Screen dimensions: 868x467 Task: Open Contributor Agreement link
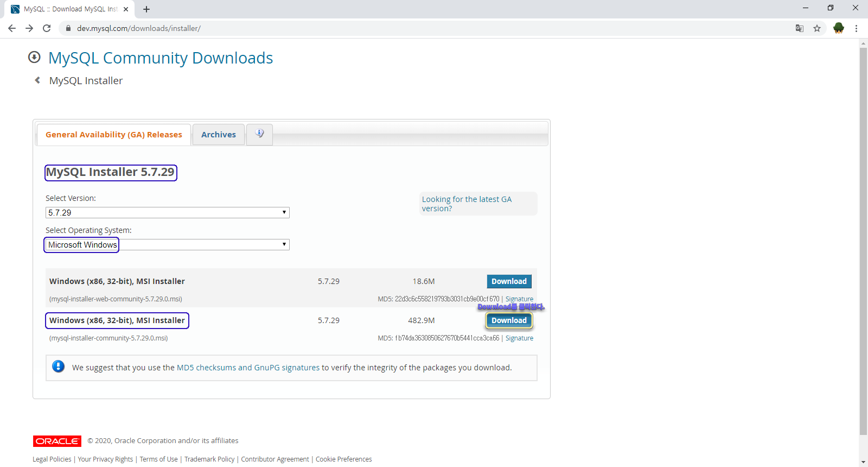275,459
